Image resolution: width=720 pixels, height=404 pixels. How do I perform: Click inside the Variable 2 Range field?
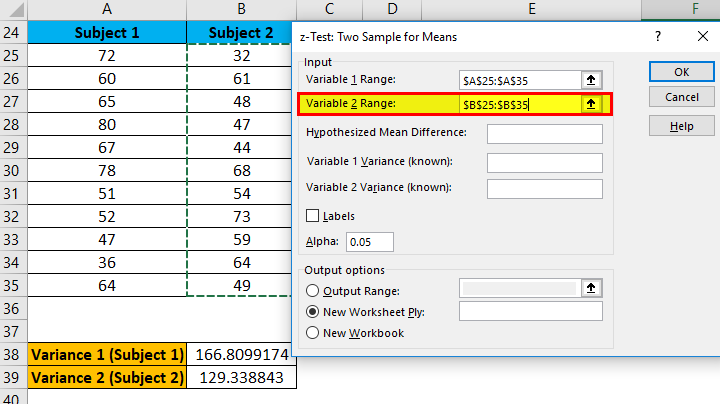[x=520, y=104]
